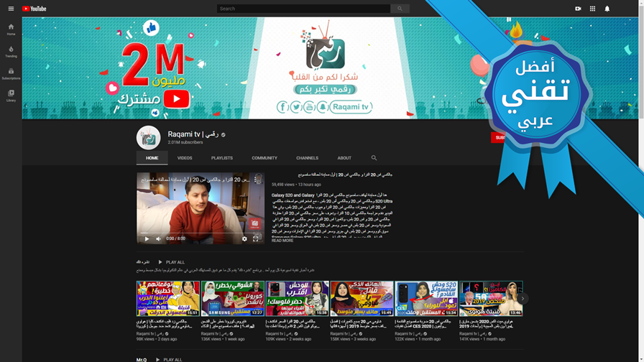Open the create video camera icon
The image size is (644, 362).
pyautogui.click(x=578, y=9)
